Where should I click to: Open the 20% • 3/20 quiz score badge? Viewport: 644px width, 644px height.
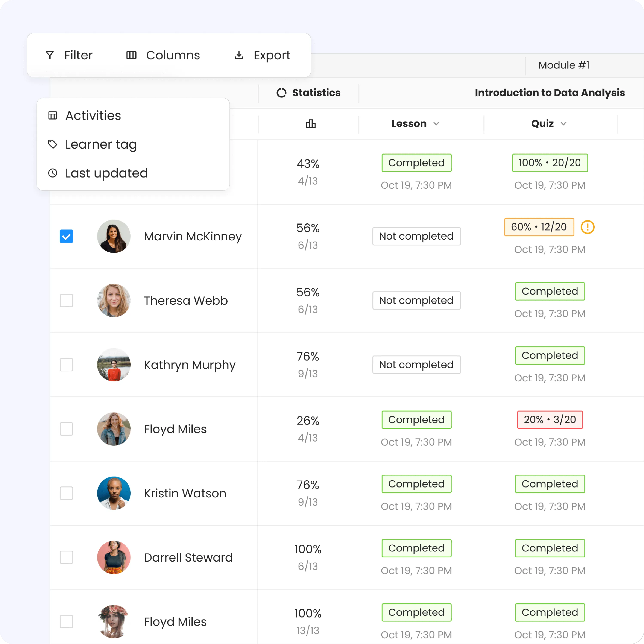tap(550, 420)
